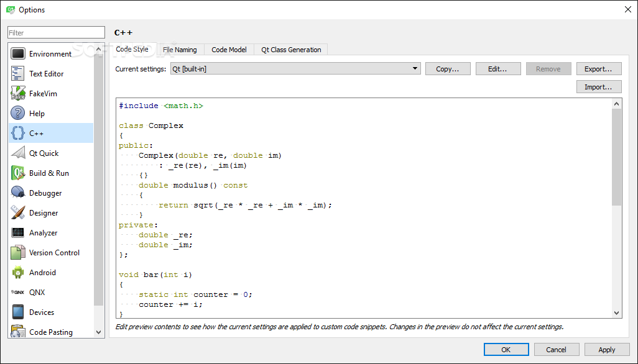Click the code preview scroll down arrow
This screenshot has width=638, height=364.
[616, 313]
